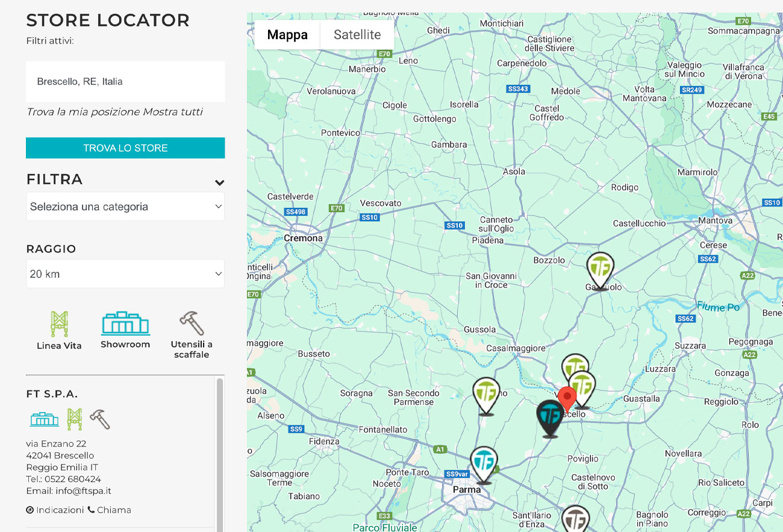Viewport: 783px width, 532px height.
Task: Click the TROVA LO STORE button
Action: tap(125, 148)
